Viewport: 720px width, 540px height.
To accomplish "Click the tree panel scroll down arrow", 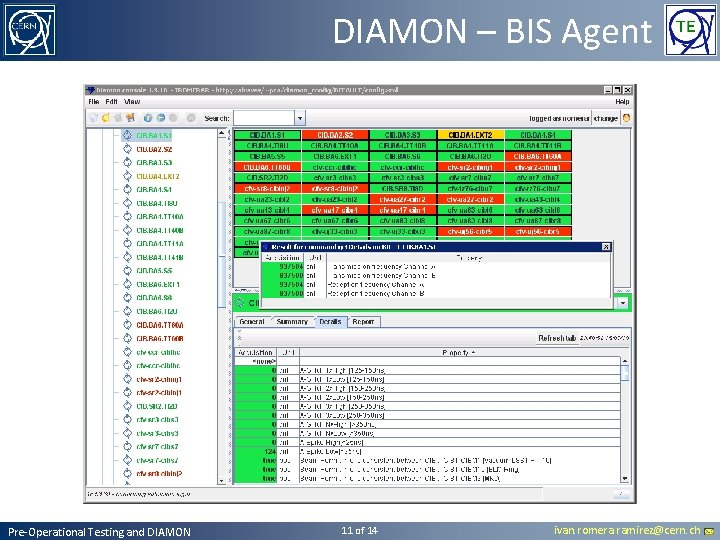I will [x=222, y=480].
